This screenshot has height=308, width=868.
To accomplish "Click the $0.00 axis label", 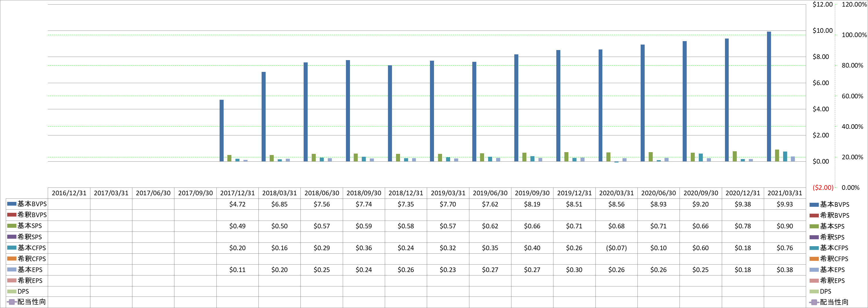I will click(x=821, y=162).
